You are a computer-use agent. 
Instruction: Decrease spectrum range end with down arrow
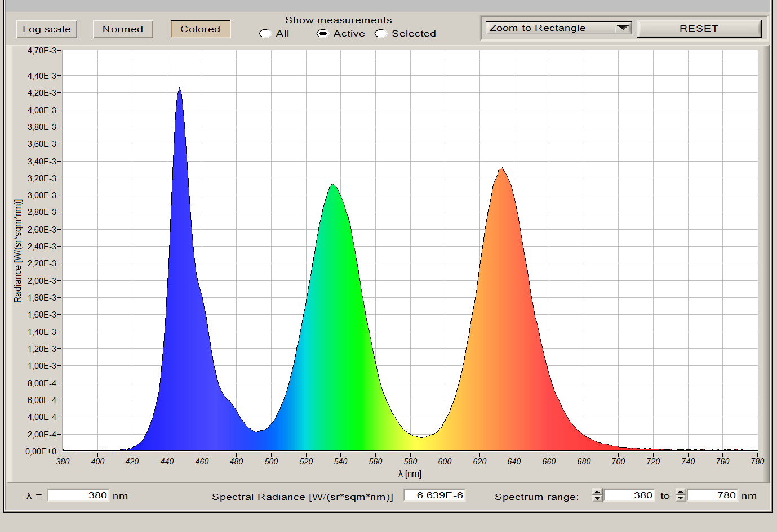681,499
